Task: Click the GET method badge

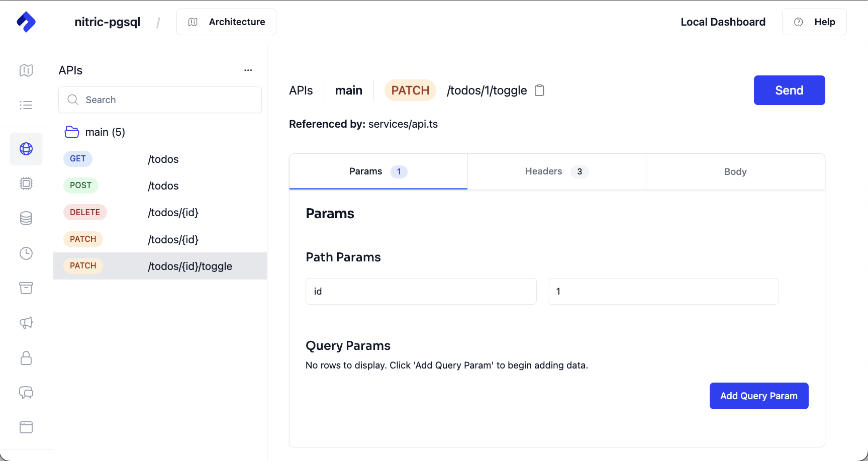Action: tap(78, 159)
